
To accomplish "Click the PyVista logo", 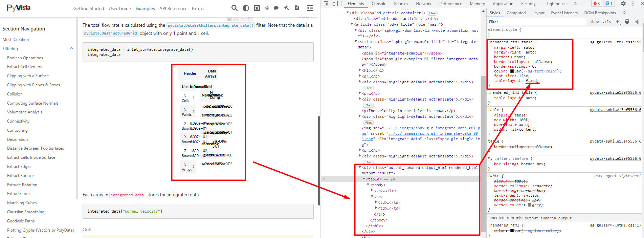I will (19, 8).
